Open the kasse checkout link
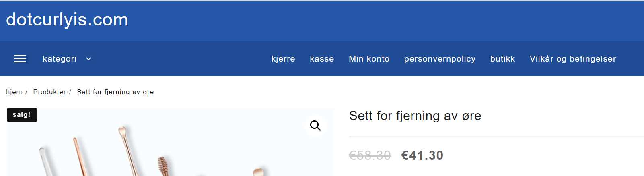The height and width of the screenshot is (176, 644). [x=322, y=59]
